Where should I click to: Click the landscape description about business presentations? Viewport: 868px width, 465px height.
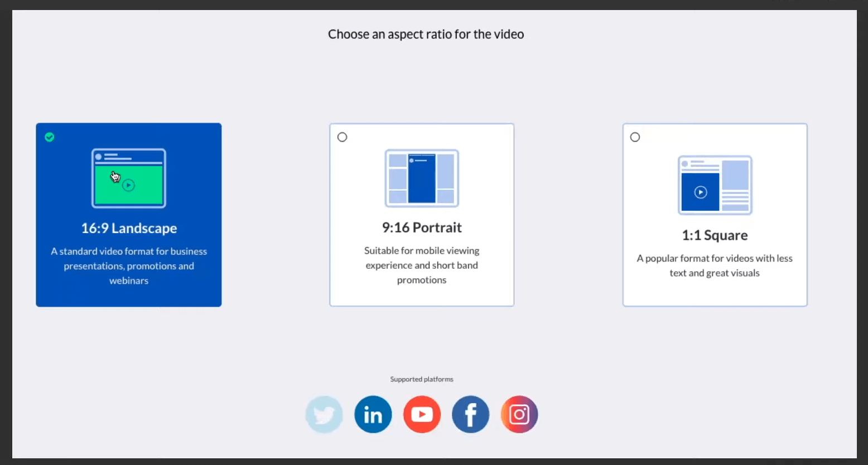[x=129, y=266]
